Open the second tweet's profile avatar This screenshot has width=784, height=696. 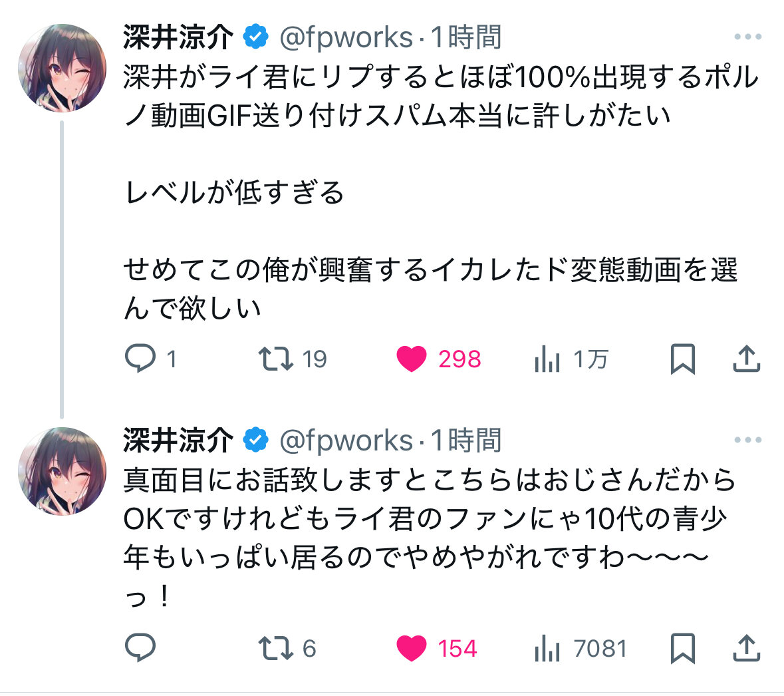point(62,471)
